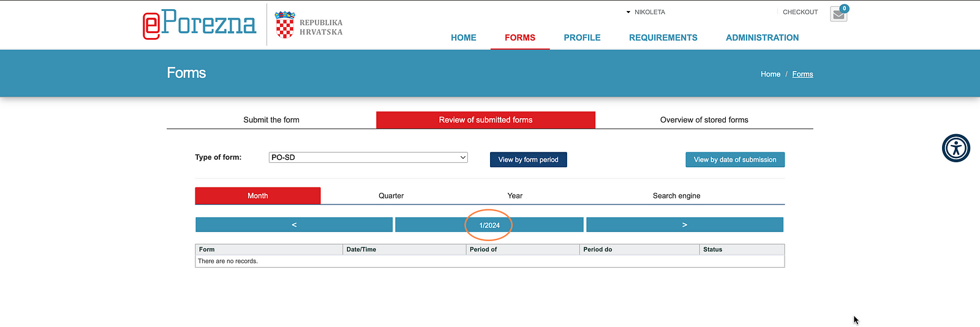The height and width of the screenshot is (327, 980).
Task: Click View by date of submission button
Action: [x=735, y=160]
